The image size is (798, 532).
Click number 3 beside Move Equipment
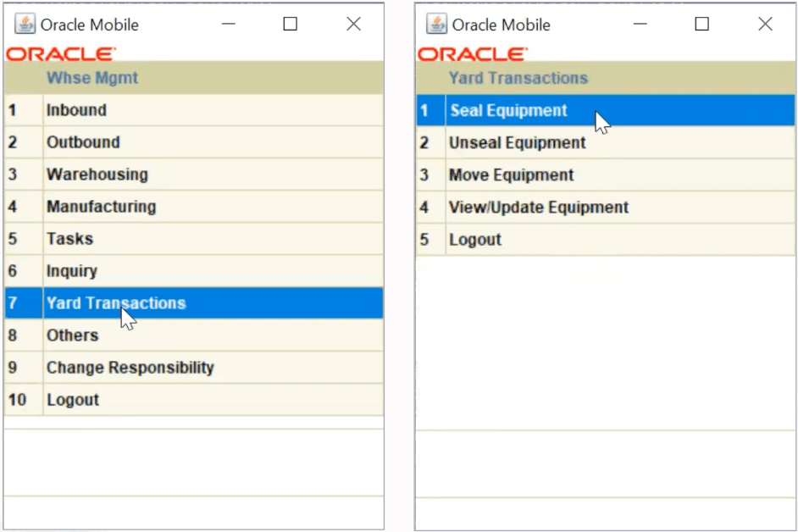[x=424, y=175]
